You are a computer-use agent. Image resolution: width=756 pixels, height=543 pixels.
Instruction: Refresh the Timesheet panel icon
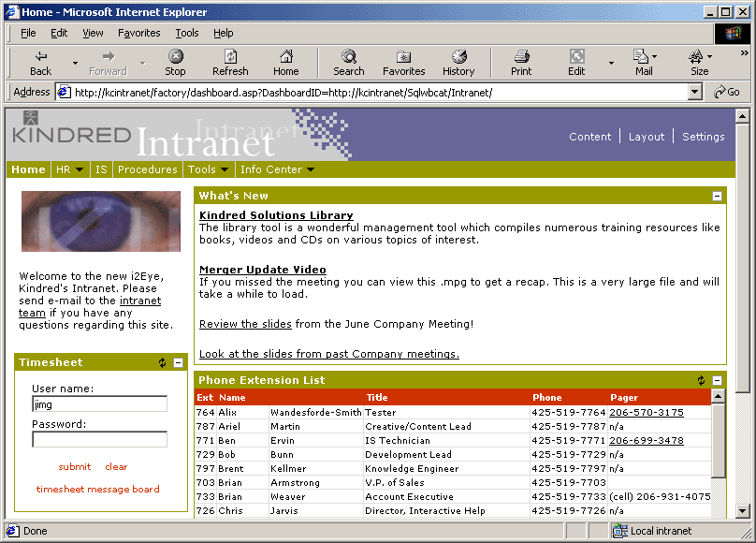[x=163, y=362]
